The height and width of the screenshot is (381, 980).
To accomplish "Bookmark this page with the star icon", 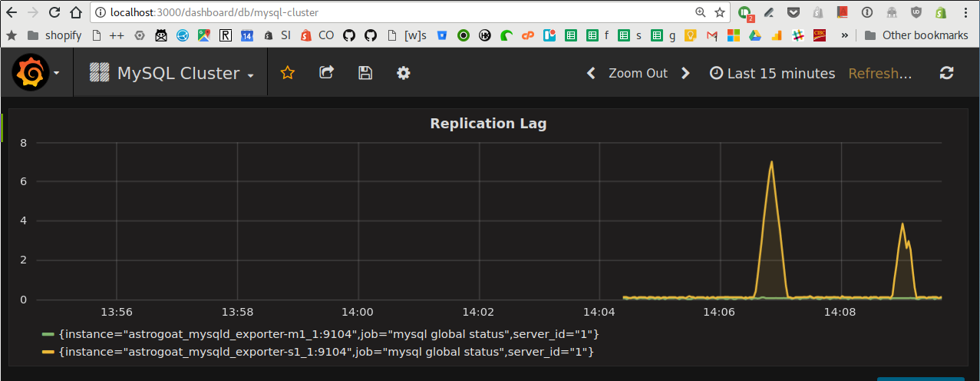I will tap(720, 12).
